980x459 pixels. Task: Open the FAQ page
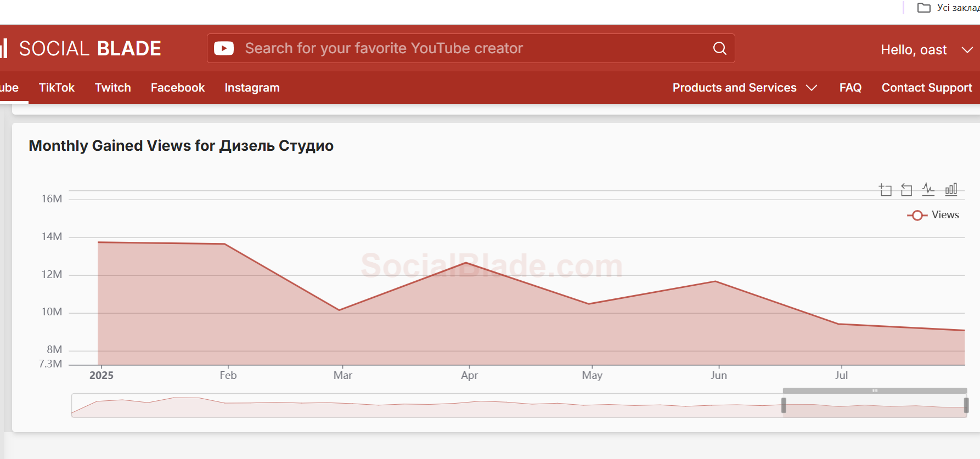(851, 88)
